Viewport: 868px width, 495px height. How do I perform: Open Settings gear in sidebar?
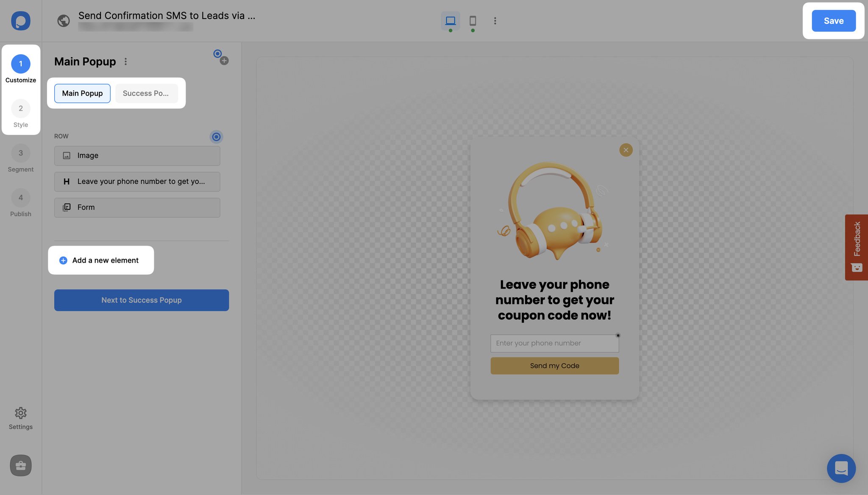tap(20, 418)
